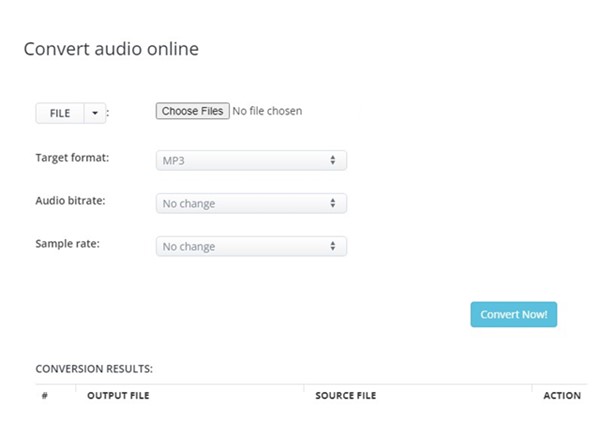Screen dimensions: 600x438
Task: Click the arrows icon on the Sample rate selector
Action: (333, 246)
